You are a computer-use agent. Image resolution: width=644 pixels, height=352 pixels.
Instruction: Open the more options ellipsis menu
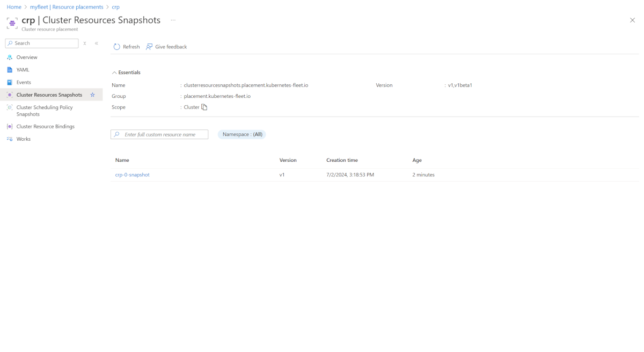click(x=173, y=19)
